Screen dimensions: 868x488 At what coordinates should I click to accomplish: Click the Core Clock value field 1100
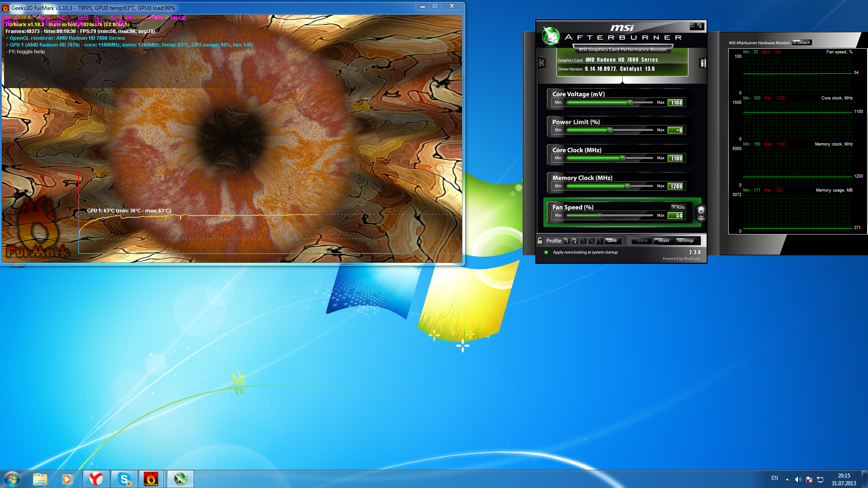676,158
